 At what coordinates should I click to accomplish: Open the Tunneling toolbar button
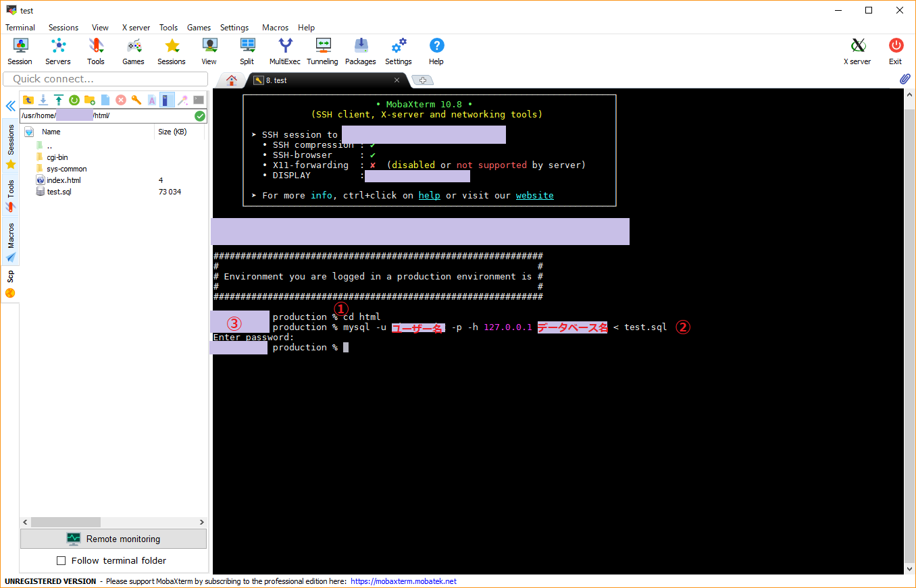click(323, 51)
